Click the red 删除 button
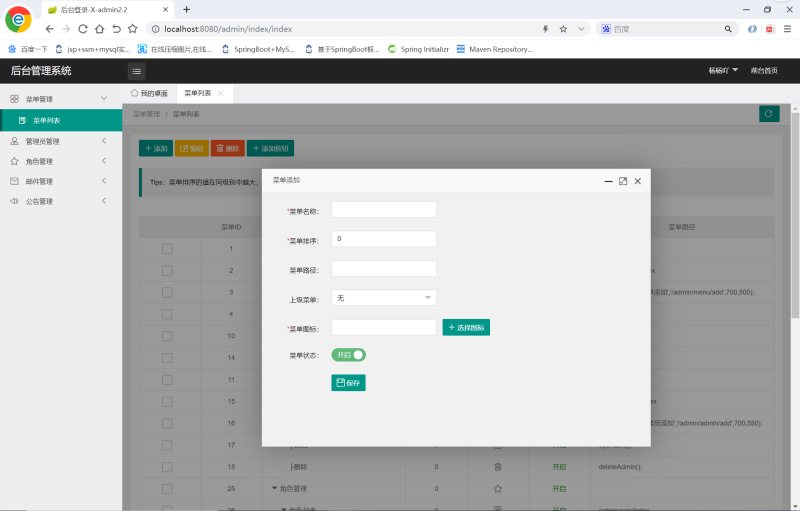Viewport: 800px width, 511px height. tap(228, 148)
